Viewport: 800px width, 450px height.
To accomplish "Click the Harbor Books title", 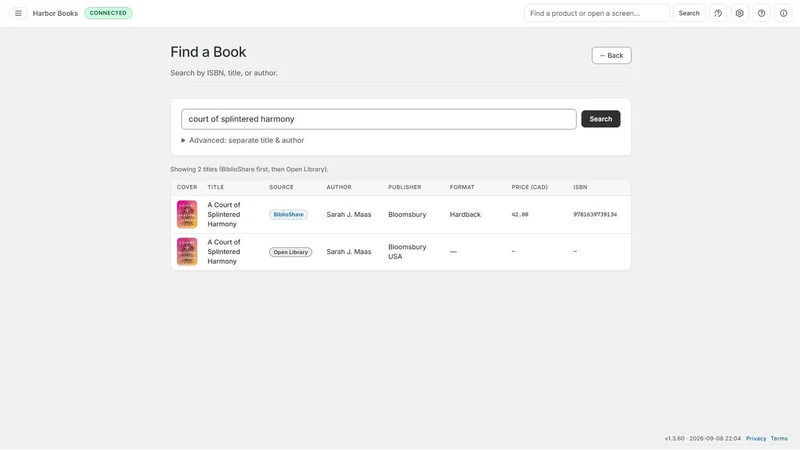I will pos(55,13).
